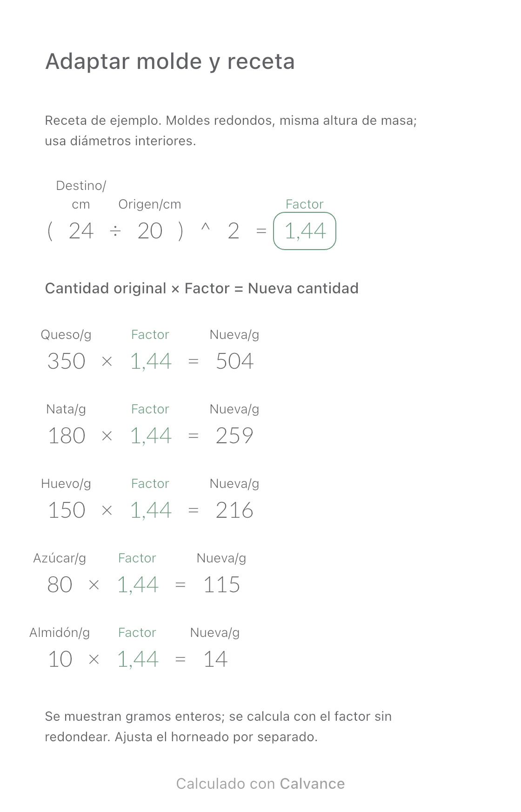This screenshot has height=812, width=521.
Task: Tap the new Almidón amount 14
Action: pyautogui.click(x=215, y=659)
